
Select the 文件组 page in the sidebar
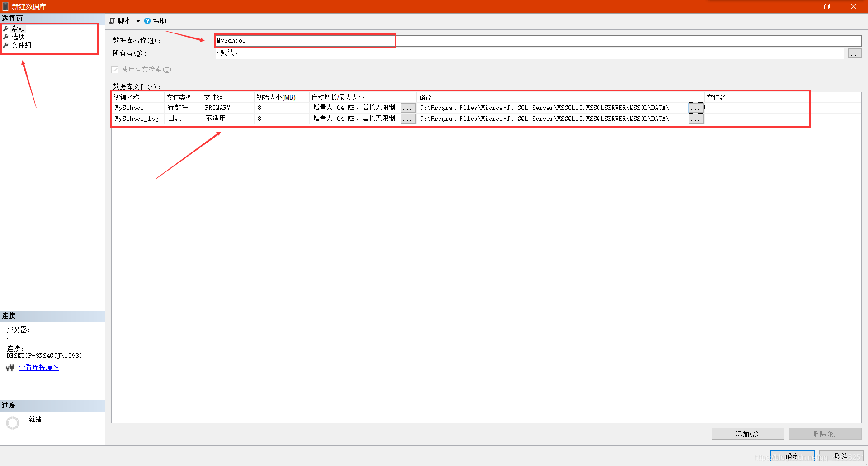(x=21, y=45)
